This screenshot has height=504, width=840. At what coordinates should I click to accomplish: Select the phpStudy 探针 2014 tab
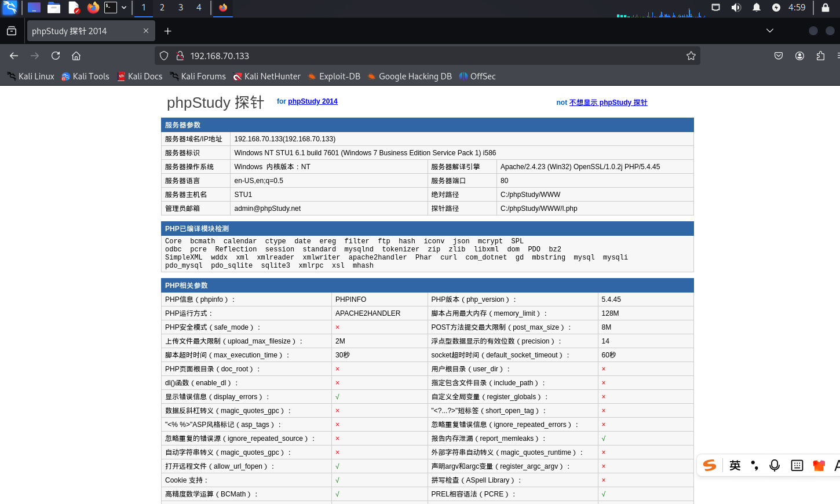[x=91, y=31]
